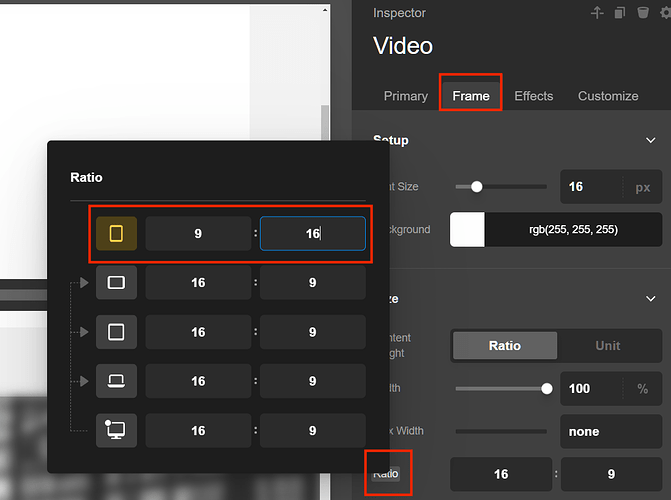
Task: Click the % unit selector for width
Action: tap(641, 388)
